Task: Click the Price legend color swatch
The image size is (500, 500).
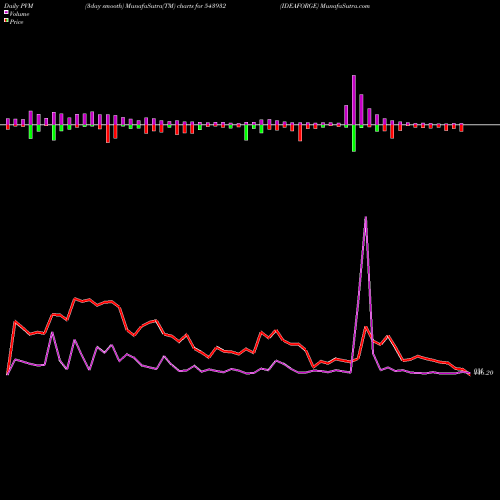Action: [6, 21]
